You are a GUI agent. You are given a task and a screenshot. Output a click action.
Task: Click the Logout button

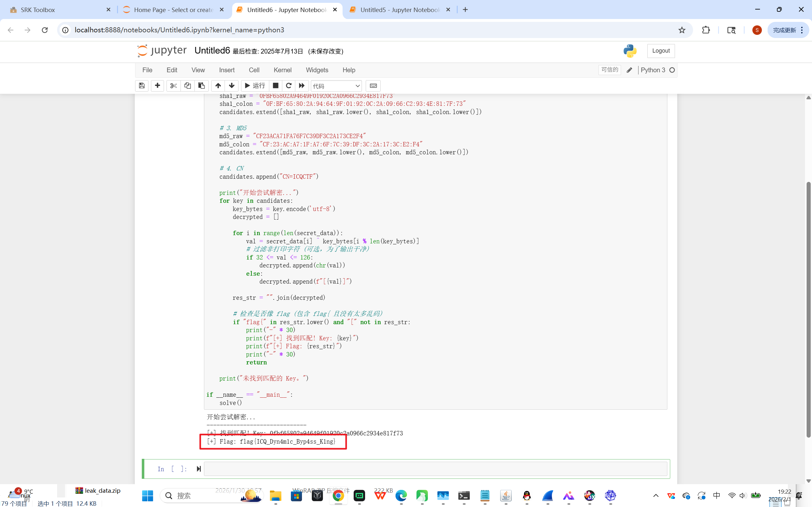661,51
